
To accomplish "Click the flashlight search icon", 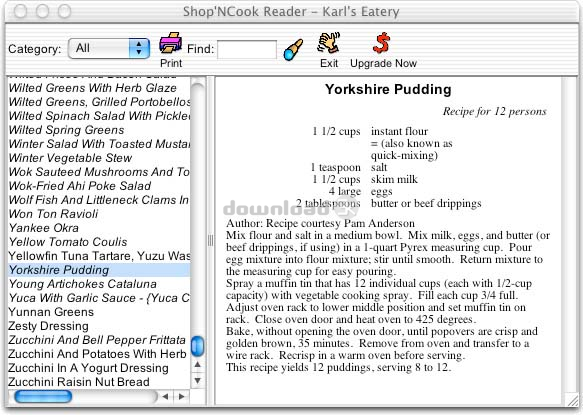I will 293,50.
